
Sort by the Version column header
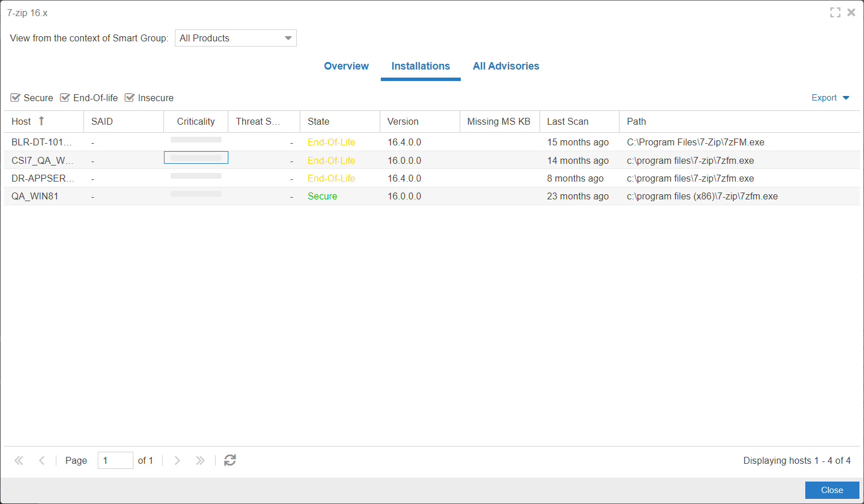420,121
